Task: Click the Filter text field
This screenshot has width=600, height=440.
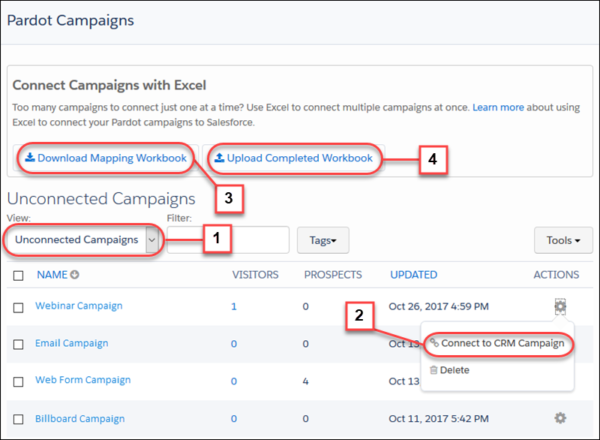Action: pos(228,240)
